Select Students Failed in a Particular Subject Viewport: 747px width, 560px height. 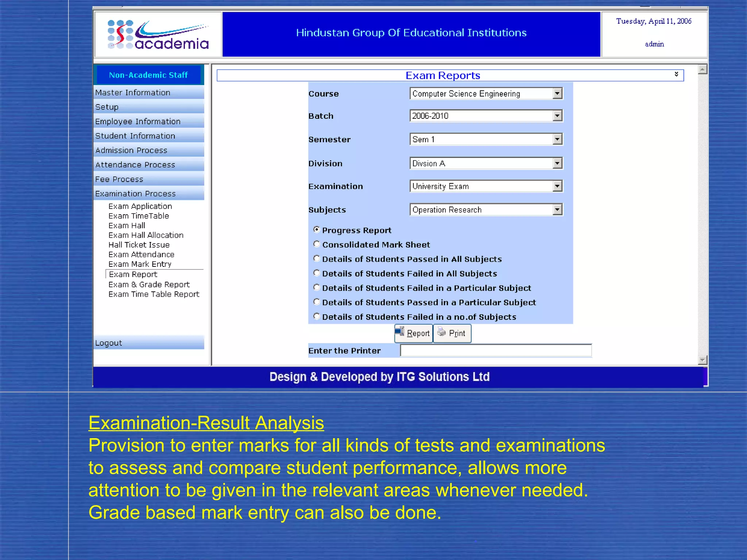[317, 287]
